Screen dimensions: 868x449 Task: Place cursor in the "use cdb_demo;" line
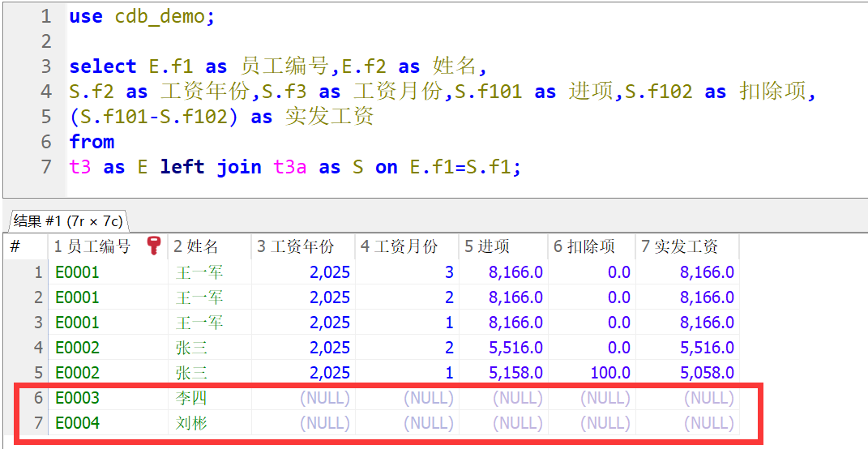pos(142,16)
